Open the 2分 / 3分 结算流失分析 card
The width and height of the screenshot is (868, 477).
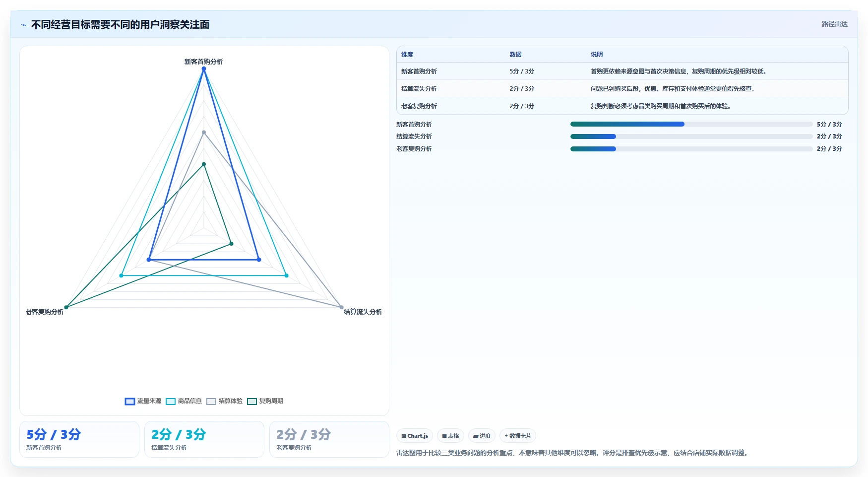pos(204,439)
